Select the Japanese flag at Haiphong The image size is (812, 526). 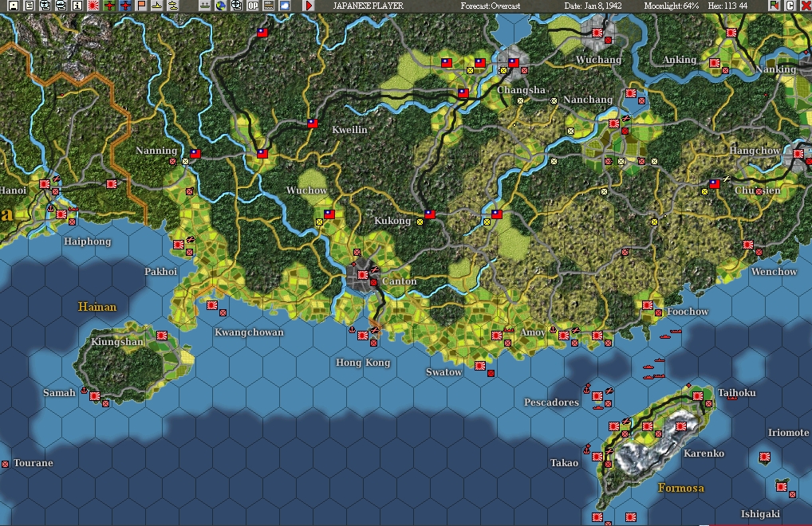coord(61,214)
